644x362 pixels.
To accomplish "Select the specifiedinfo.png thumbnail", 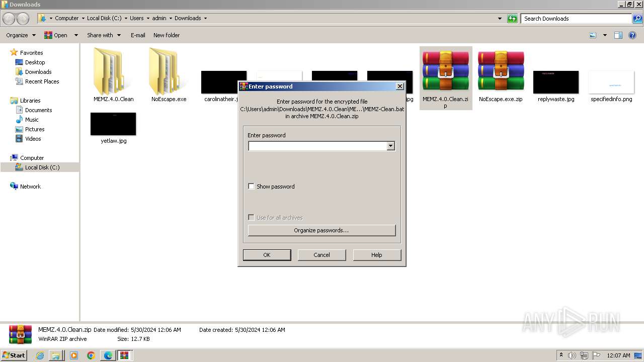I will click(x=611, y=82).
